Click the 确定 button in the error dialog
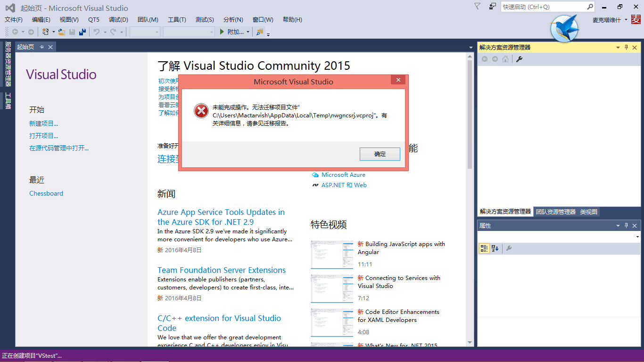 (x=380, y=154)
